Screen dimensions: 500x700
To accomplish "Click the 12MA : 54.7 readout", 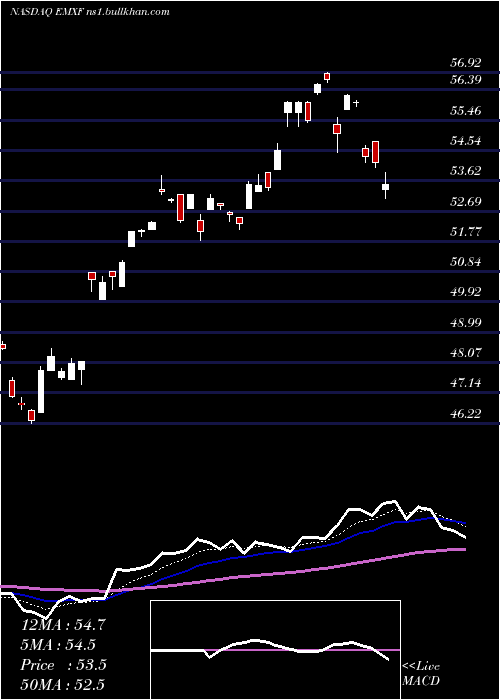I will point(63,625).
